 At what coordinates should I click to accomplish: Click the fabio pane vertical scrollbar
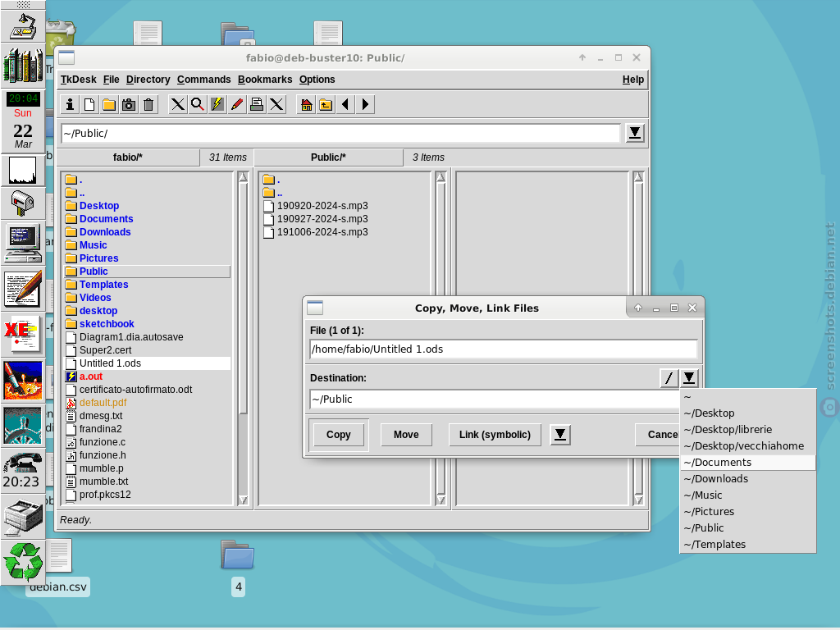coord(243,339)
